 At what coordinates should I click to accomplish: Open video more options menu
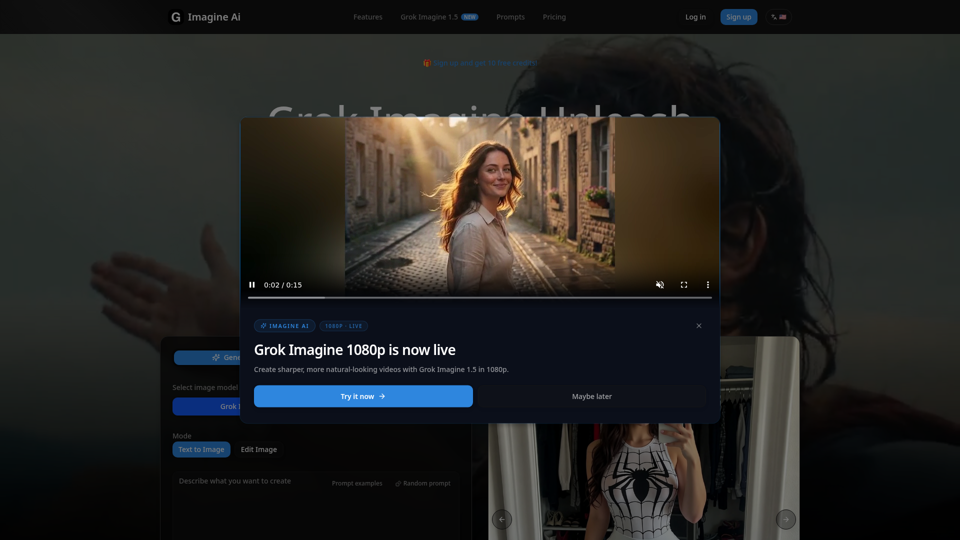tap(708, 285)
